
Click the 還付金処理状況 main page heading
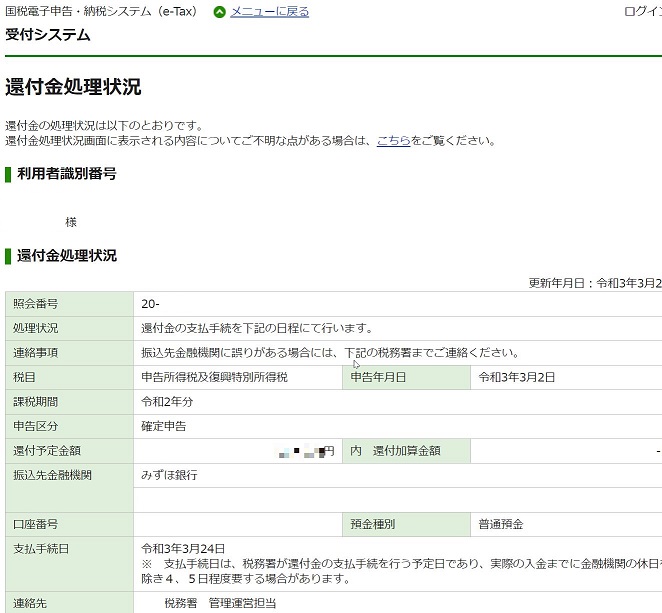point(73,87)
